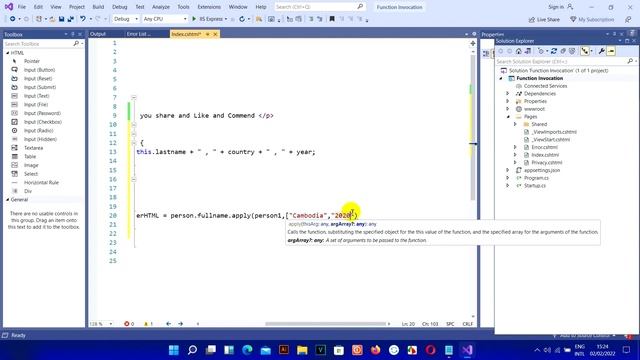Viewport: 640px width, 360px height.
Task: Open Firefox from the taskbar
Action: [x=376, y=350]
